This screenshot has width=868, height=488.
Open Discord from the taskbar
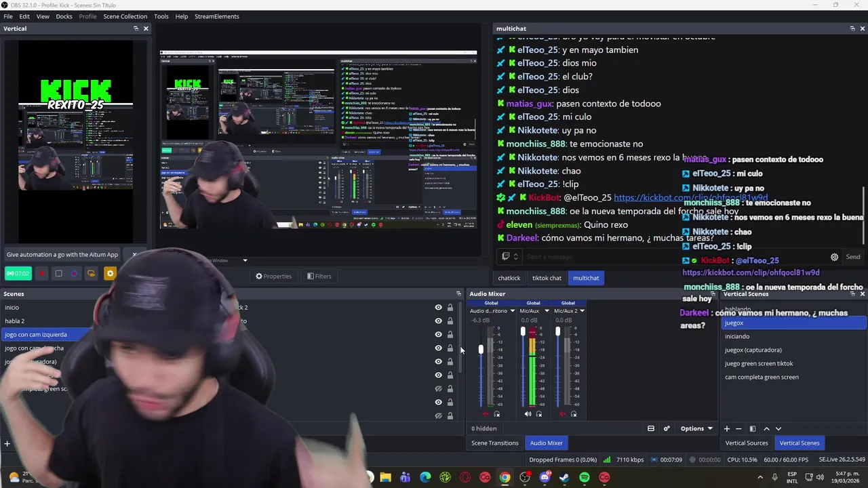click(545, 477)
